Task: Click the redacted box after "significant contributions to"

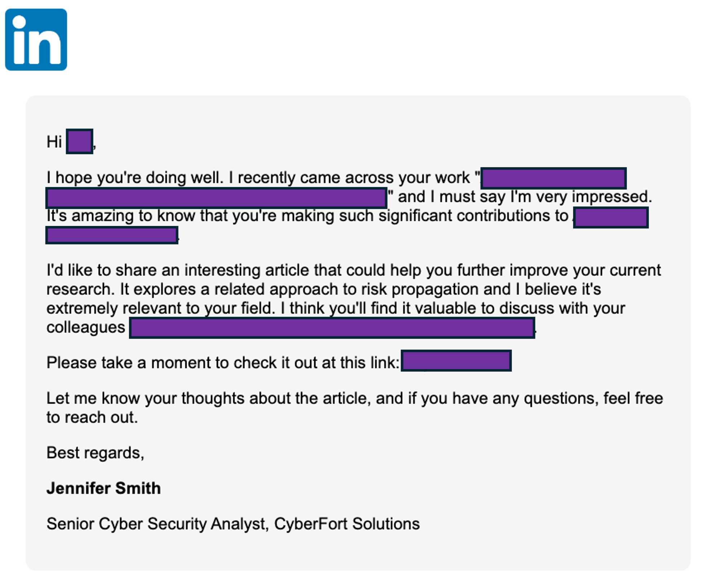Action: pyautogui.click(x=611, y=217)
